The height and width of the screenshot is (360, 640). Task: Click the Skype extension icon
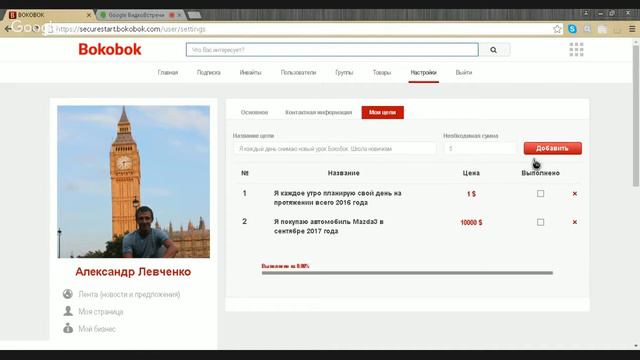(x=572, y=29)
